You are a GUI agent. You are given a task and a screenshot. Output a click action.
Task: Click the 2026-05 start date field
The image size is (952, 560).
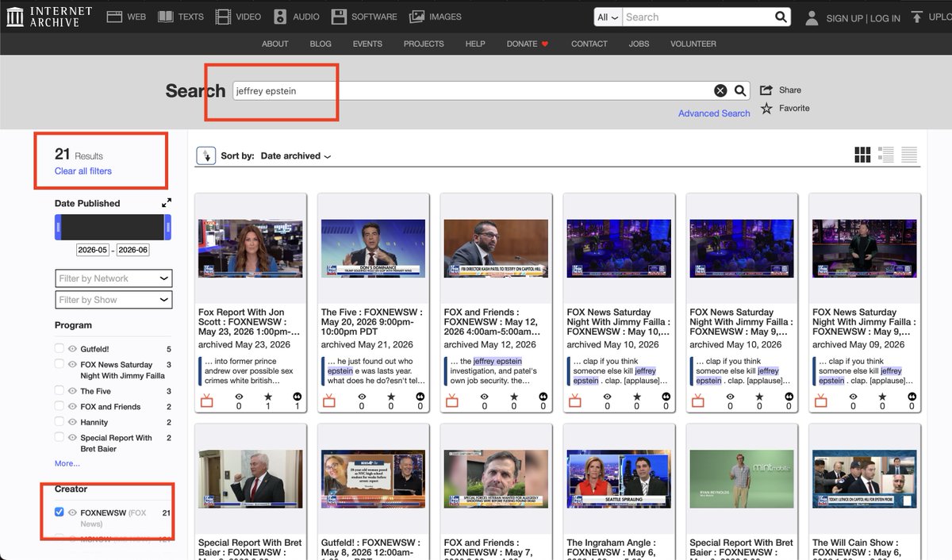[92, 250]
